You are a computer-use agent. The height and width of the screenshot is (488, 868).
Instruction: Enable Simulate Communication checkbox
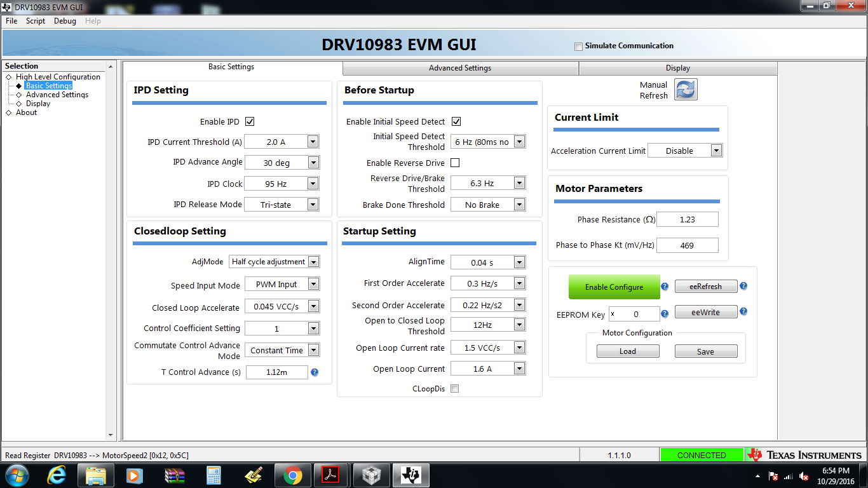[x=578, y=46]
